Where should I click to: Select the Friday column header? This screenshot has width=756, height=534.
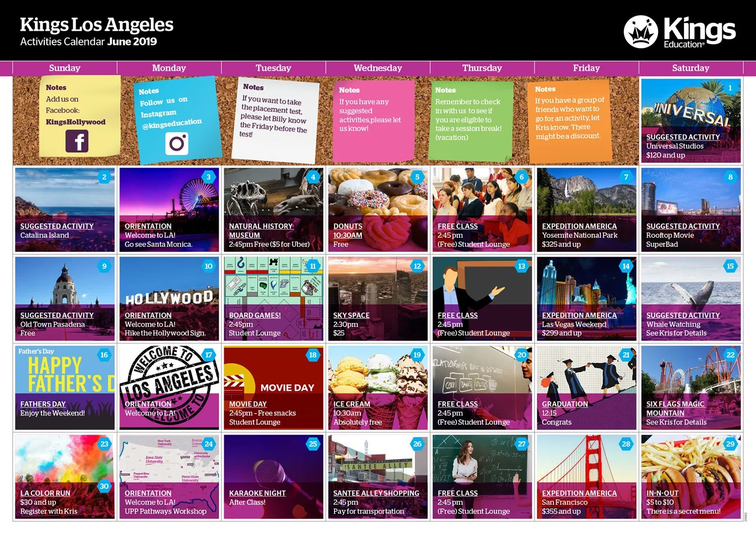(x=586, y=68)
